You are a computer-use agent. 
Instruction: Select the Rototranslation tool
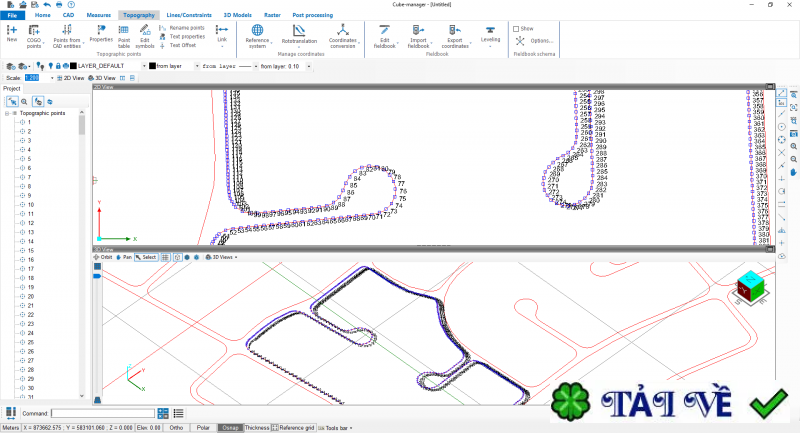coord(306,34)
